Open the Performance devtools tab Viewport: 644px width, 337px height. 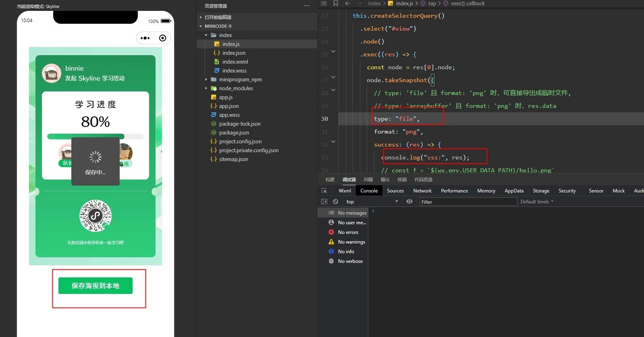pyautogui.click(x=455, y=191)
